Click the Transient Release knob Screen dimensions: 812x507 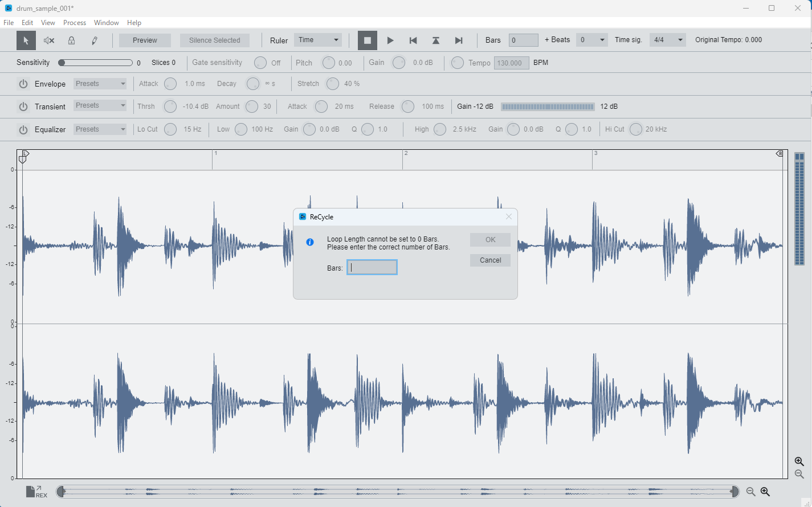tap(408, 107)
